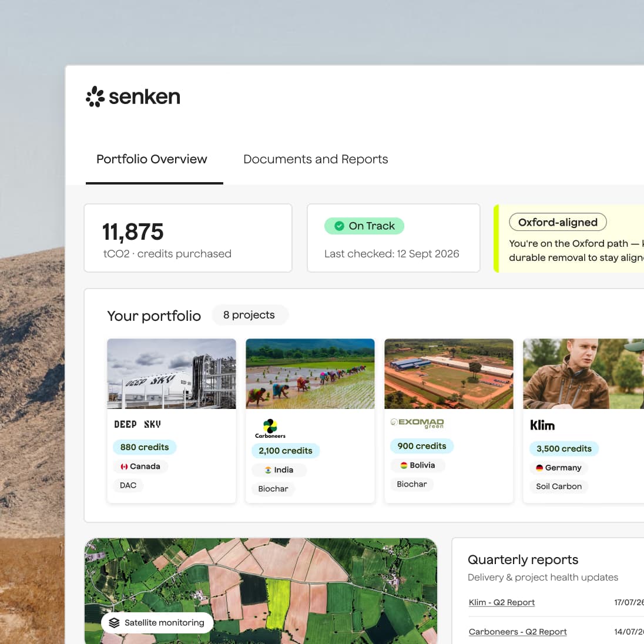Click the Carboneers logo icon

coord(270,428)
